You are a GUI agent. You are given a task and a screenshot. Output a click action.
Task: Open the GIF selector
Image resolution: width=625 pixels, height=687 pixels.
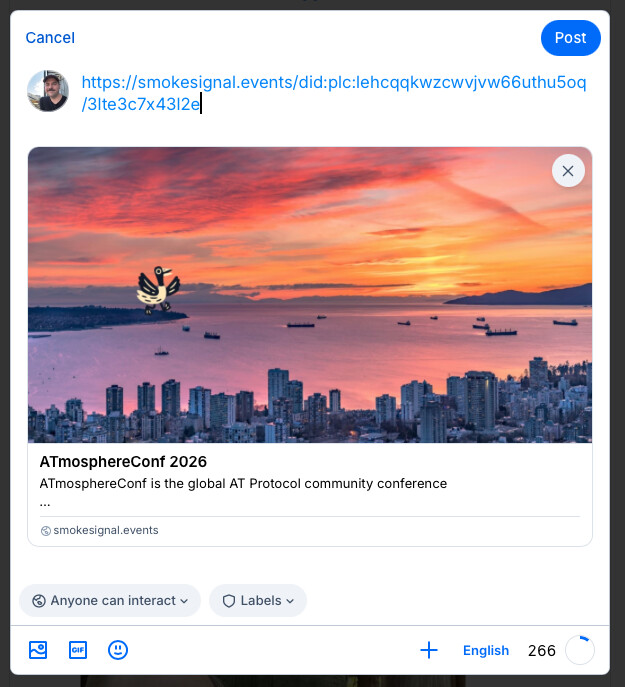(x=78, y=650)
